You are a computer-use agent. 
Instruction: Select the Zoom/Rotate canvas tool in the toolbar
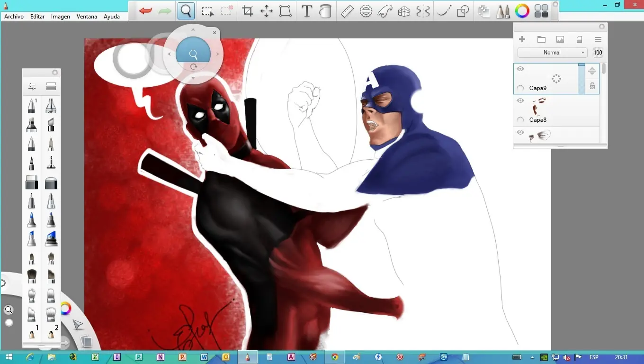[x=186, y=11]
